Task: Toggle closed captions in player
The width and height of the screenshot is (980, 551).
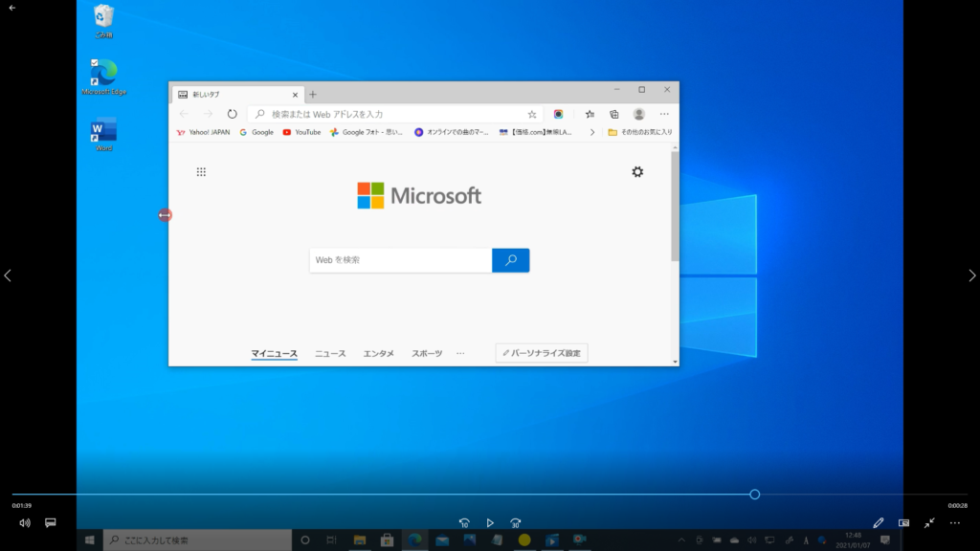Action: [x=51, y=523]
